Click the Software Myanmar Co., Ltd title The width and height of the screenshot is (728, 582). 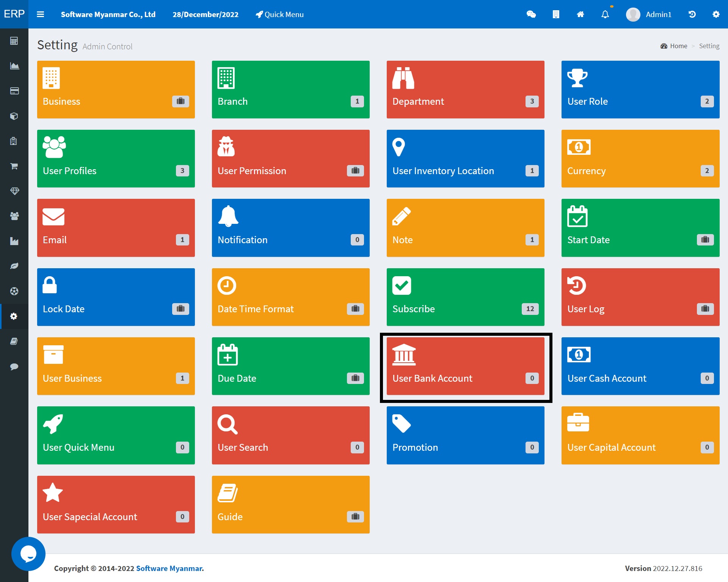pyautogui.click(x=108, y=14)
